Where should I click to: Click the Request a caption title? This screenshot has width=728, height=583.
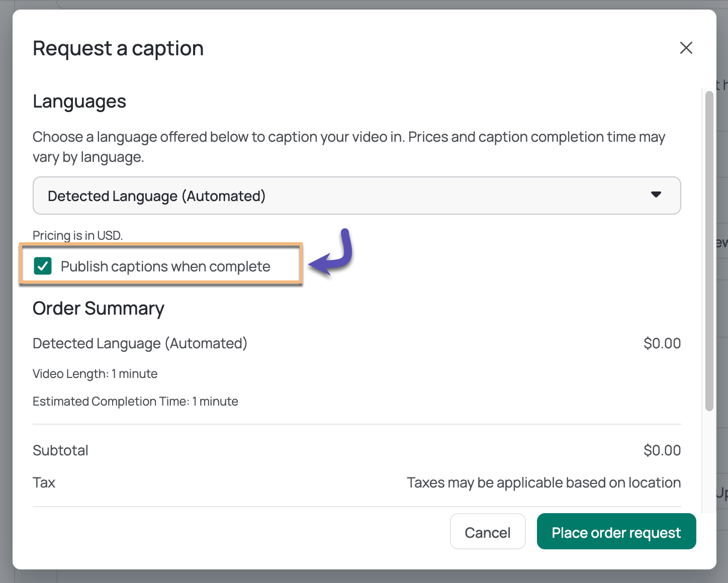tap(118, 49)
